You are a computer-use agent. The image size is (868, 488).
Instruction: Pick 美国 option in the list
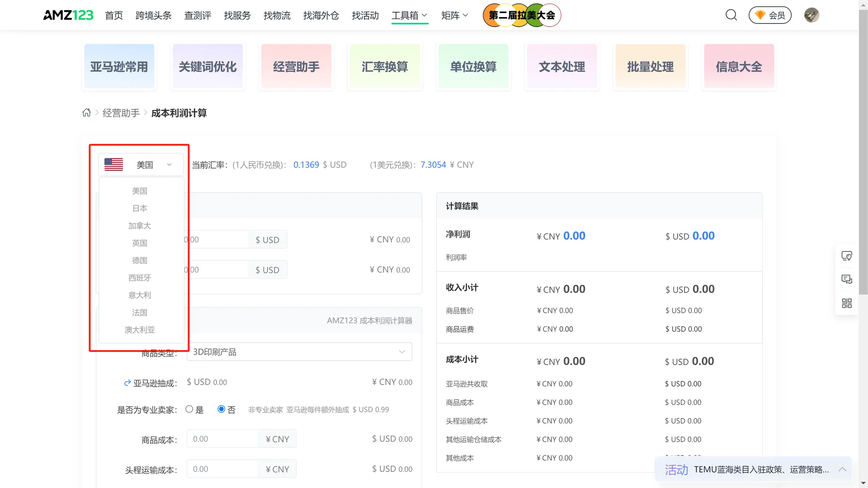[140, 191]
